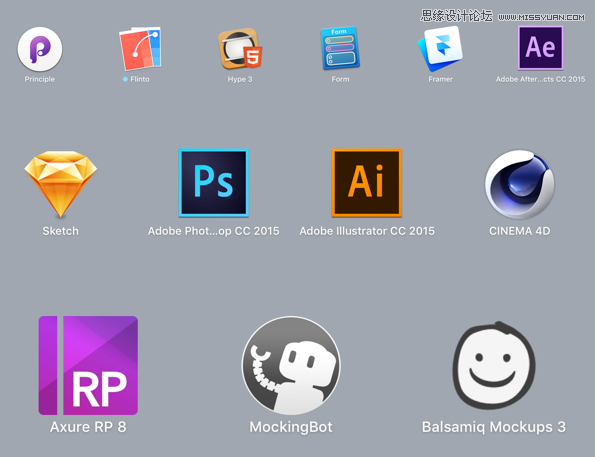Open the Framer app icon

(x=440, y=49)
